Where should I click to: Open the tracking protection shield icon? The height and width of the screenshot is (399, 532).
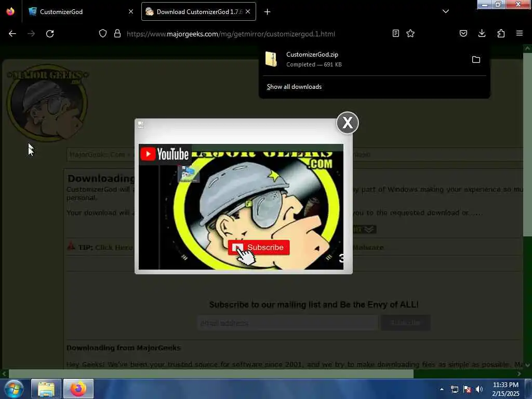click(103, 33)
